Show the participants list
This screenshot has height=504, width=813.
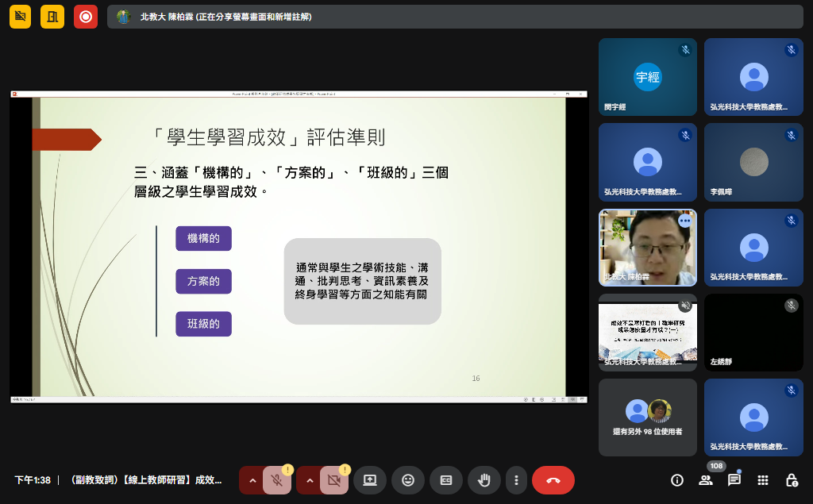[706, 480]
